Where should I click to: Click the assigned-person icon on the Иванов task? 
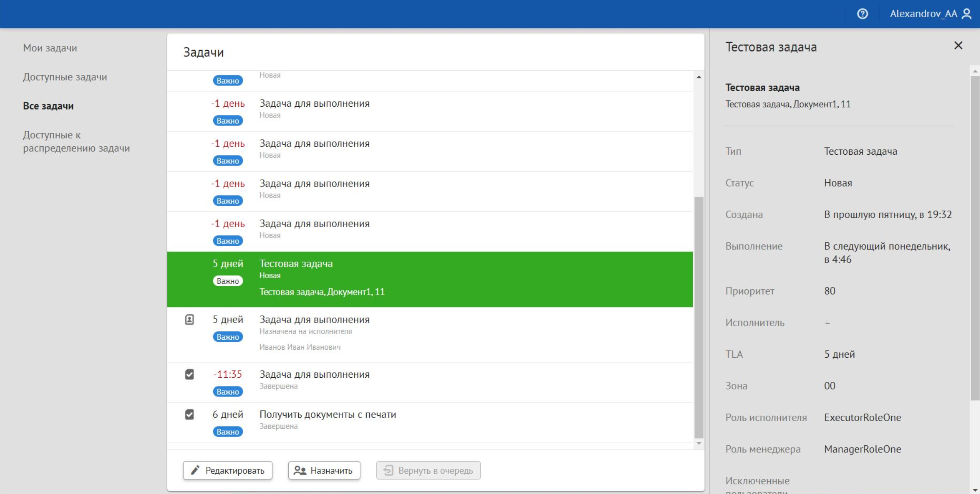coord(189,319)
